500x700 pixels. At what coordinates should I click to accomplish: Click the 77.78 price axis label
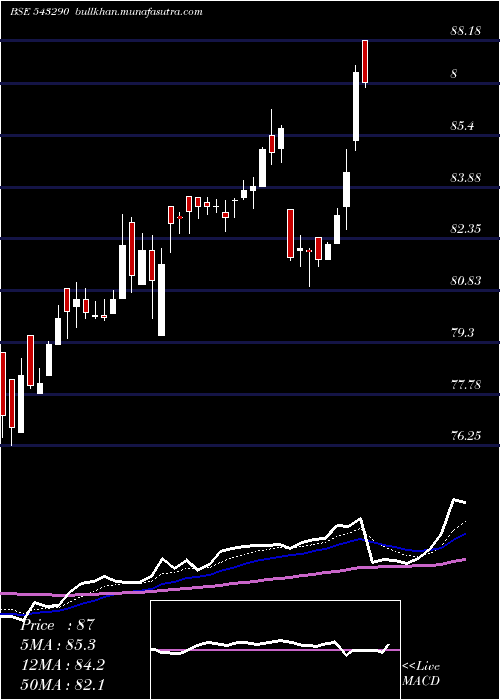click(466, 385)
